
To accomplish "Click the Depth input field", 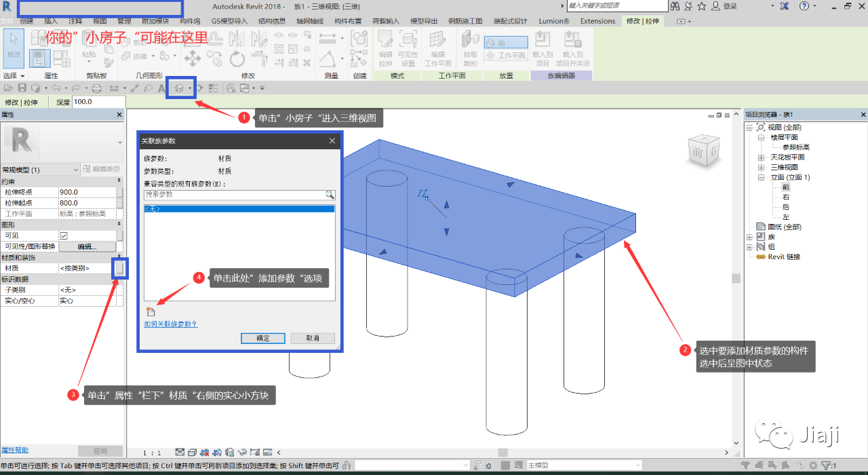I will tap(98, 102).
